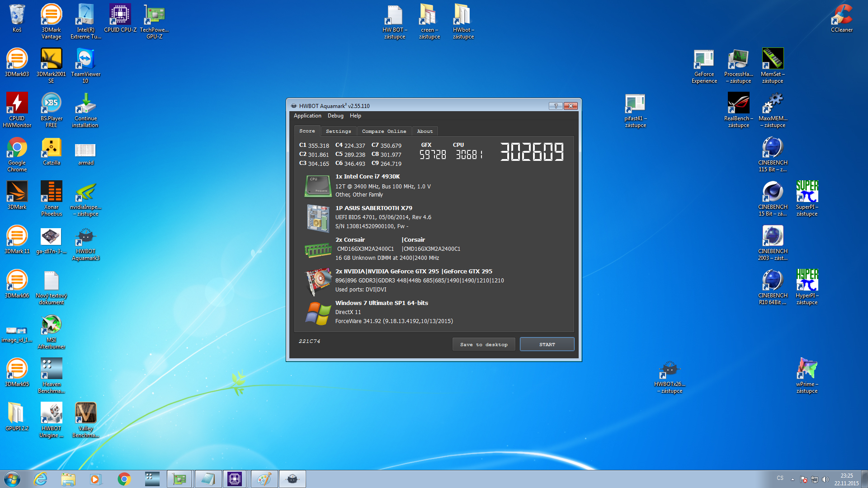The width and height of the screenshot is (868, 488).
Task: Open 3DMark2001 SE desktop shortcut
Action: pyautogui.click(x=51, y=66)
